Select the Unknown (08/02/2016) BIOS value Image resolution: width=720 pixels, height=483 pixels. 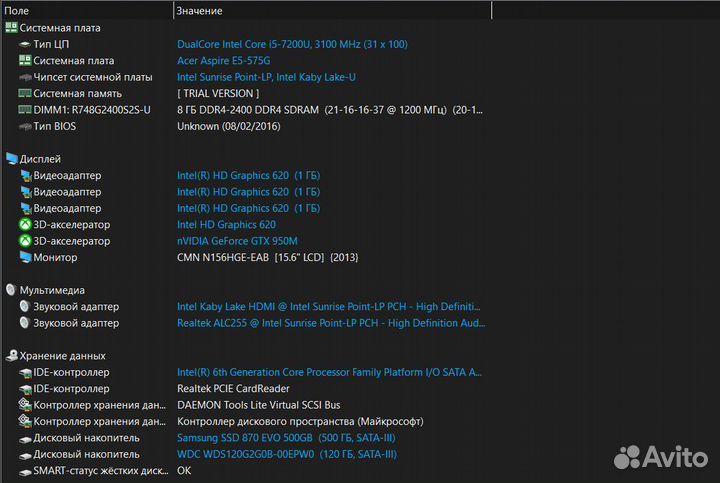229,126
